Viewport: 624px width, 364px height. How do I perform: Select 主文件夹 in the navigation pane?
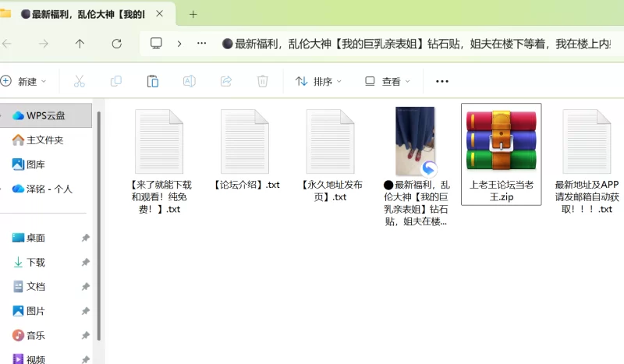coord(44,140)
